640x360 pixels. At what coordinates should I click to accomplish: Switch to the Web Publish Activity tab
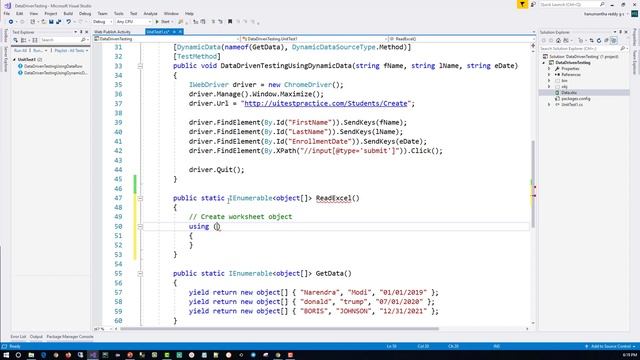(x=113, y=32)
